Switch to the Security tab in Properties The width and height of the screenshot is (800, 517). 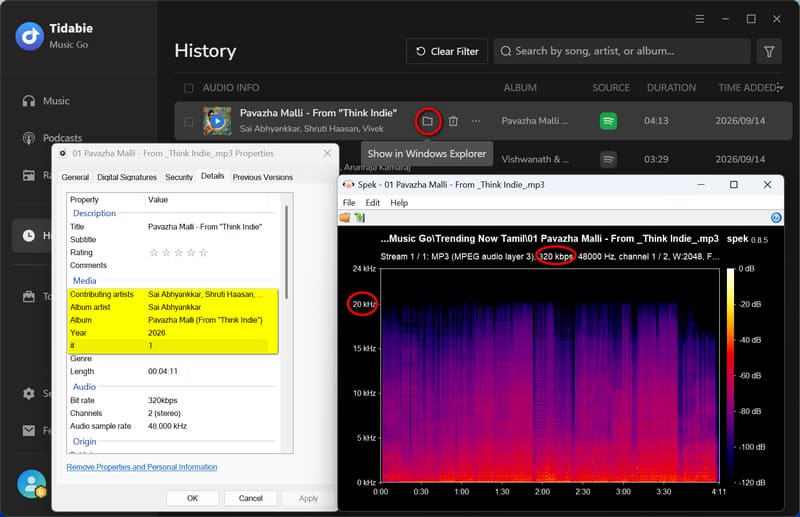point(179,177)
